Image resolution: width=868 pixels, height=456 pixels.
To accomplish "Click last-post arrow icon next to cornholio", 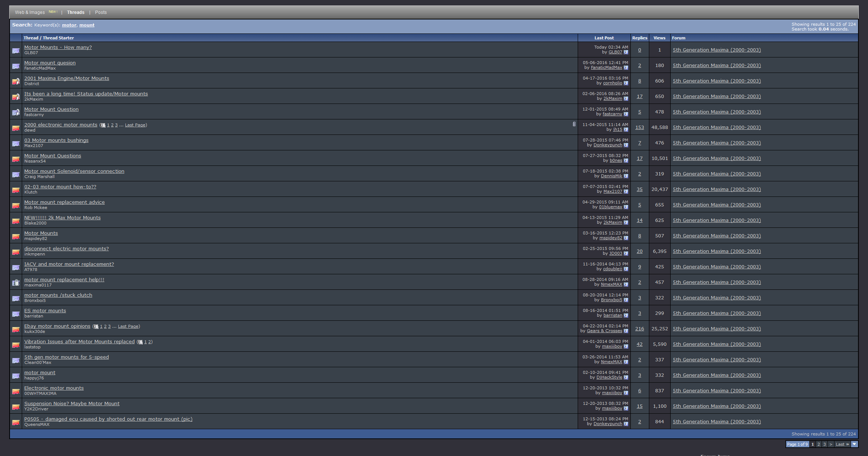I will pyautogui.click(x=626, y=83).
